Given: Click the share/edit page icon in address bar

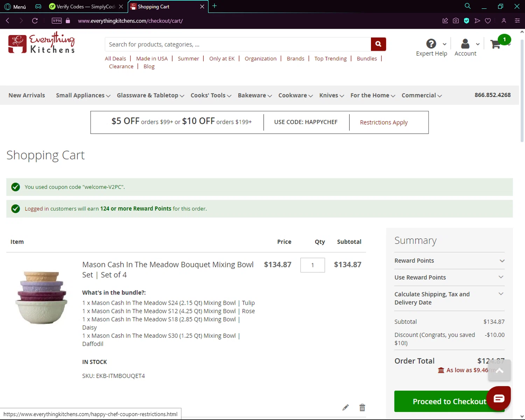Looking at the screenshot, I should (445, 21).
